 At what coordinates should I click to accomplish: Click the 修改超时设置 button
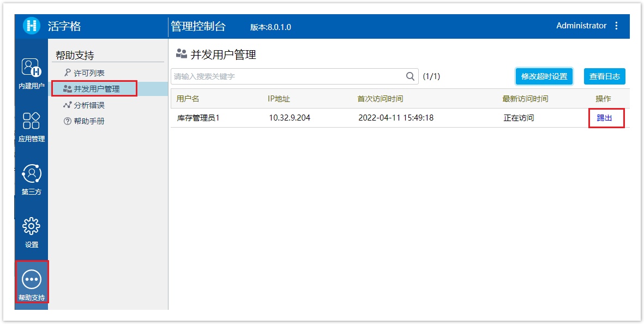pos(544,76)
